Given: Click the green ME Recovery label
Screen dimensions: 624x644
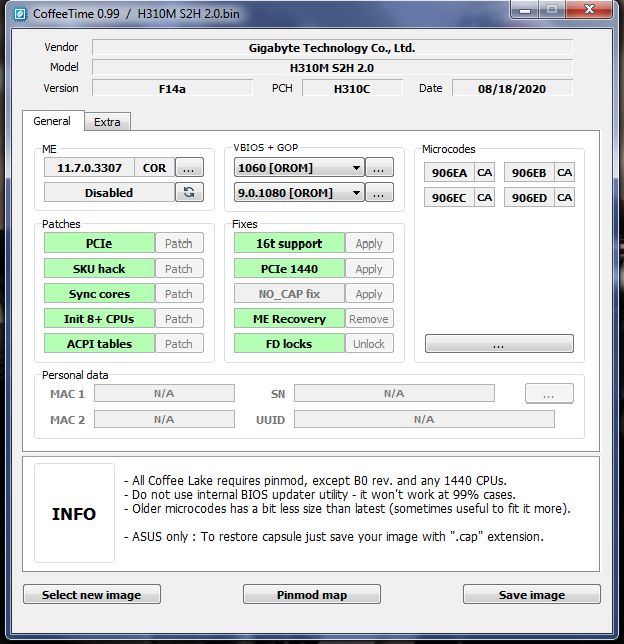Looking at the screenshot, I should pyautogui.click(x=290, y=319).
